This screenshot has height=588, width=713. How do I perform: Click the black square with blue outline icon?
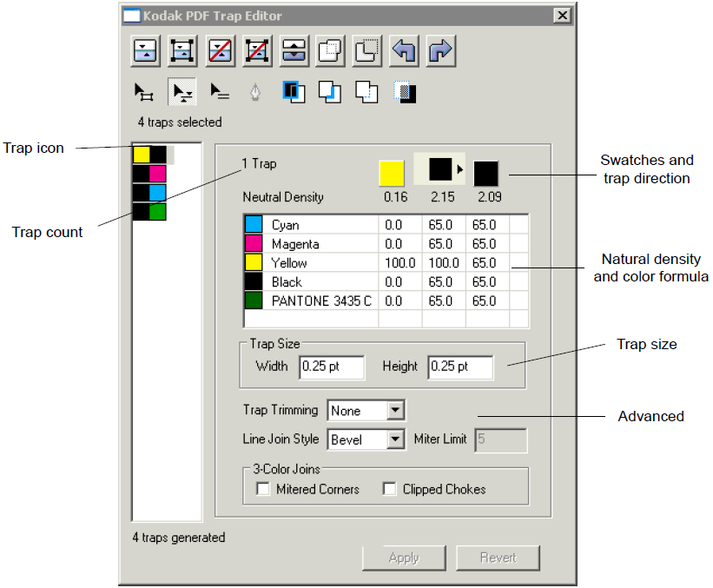pos(293,91)
